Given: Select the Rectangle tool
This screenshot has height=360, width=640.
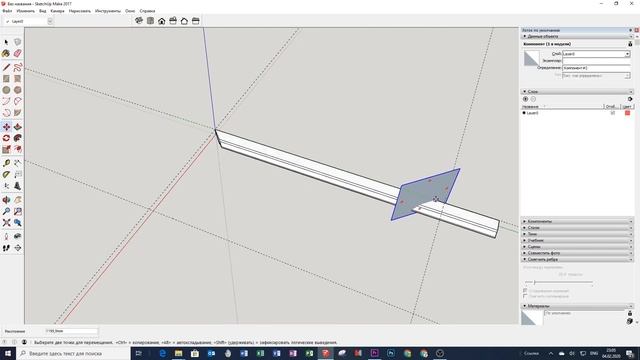Looking at the screenshot, I should pos(6,78).
